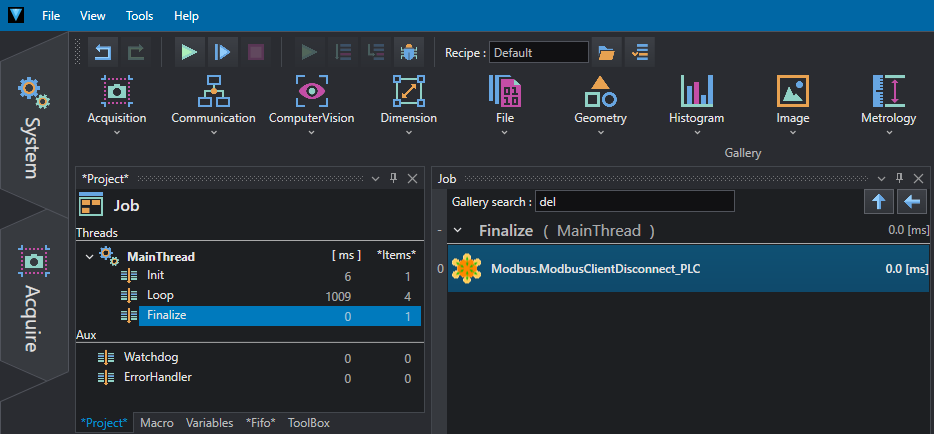Select the Histogram gallery icon
Screen dimensions: 934x434
pos(696,92)
